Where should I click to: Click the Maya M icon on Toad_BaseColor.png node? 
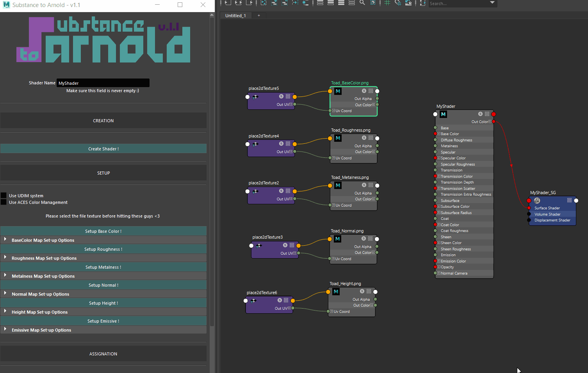(338, 91)
